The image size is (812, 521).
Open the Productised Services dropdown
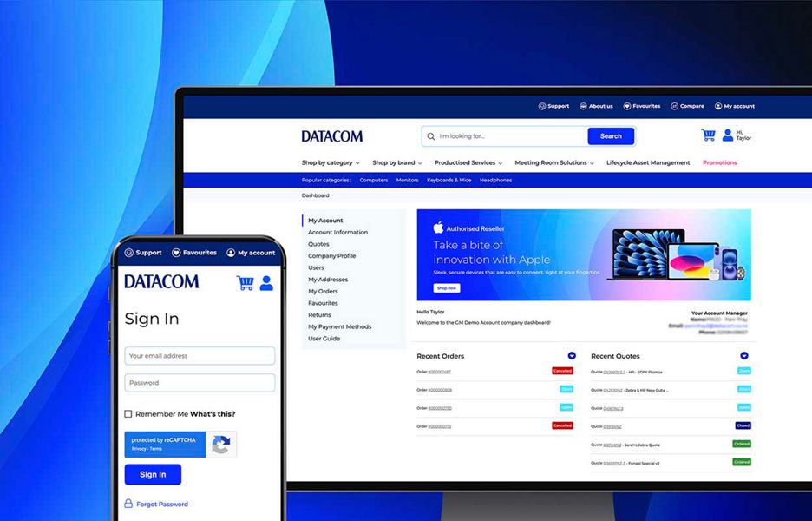[x=468, y=162]
